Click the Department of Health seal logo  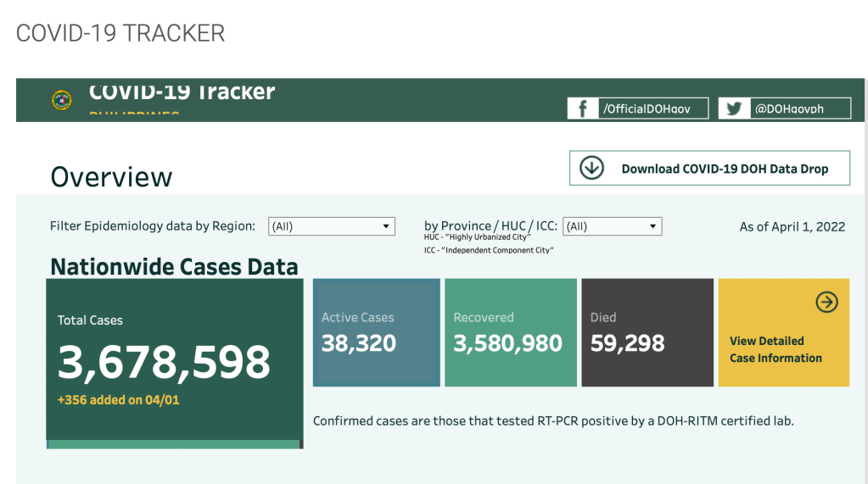pos(61,101)
